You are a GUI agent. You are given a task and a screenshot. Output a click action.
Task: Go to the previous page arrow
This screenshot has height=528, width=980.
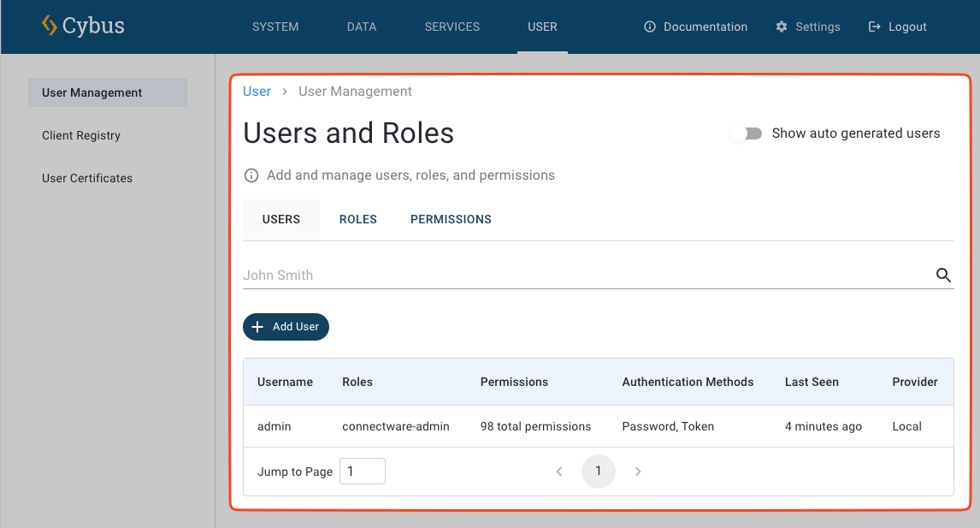point(559,472)
